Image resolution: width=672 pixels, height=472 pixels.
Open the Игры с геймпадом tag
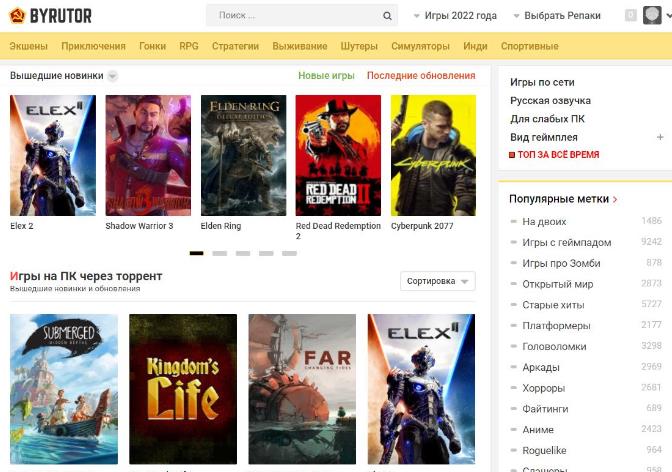click(x=567, y=243)
